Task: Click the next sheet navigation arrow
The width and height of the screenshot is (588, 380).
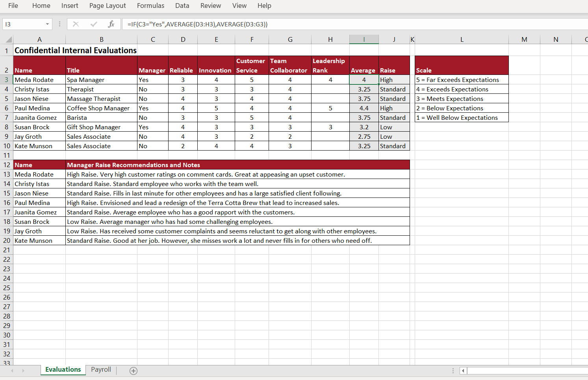Action: (23, 371)
